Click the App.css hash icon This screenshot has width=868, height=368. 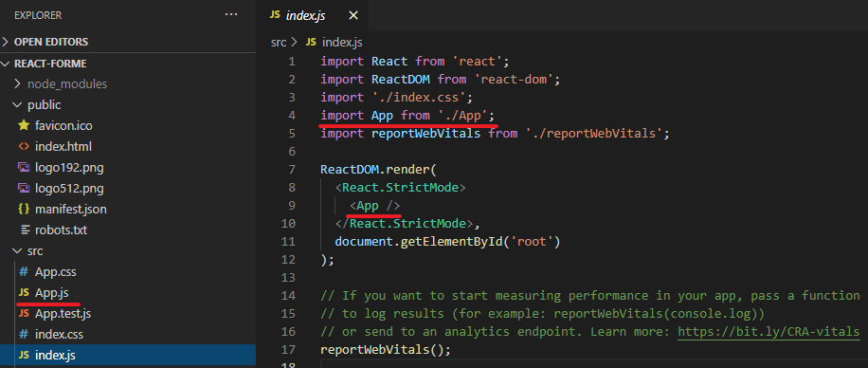(24, 272)
